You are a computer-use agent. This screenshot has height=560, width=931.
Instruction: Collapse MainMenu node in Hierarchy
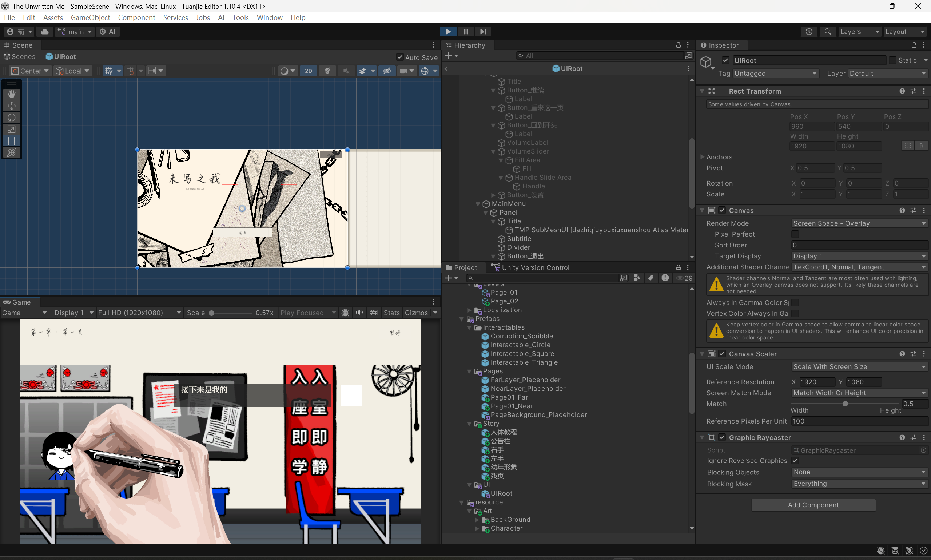(x=478, y=204)
